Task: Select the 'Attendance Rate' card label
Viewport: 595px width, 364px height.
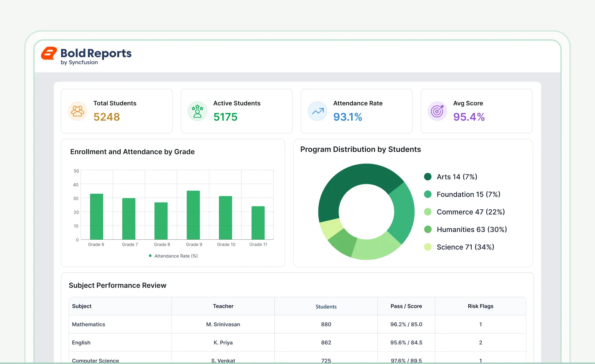Action: pyautogui.click(x=358, y=103)
